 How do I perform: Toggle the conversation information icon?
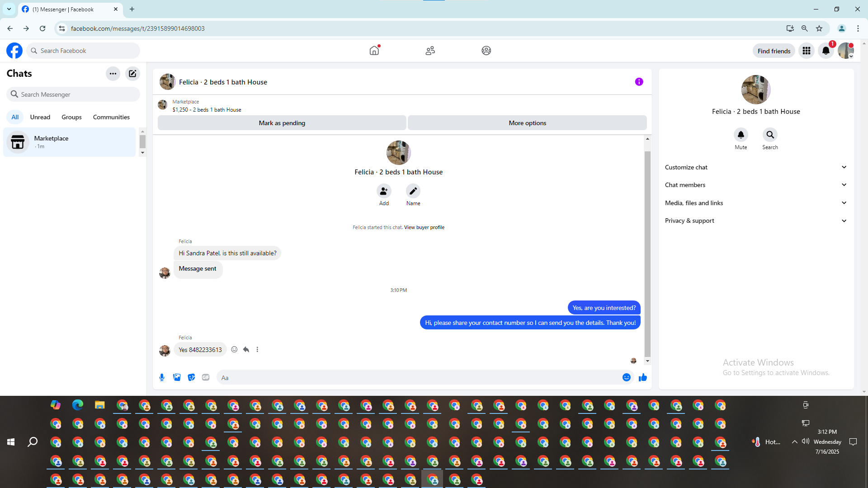coord(639,82)
